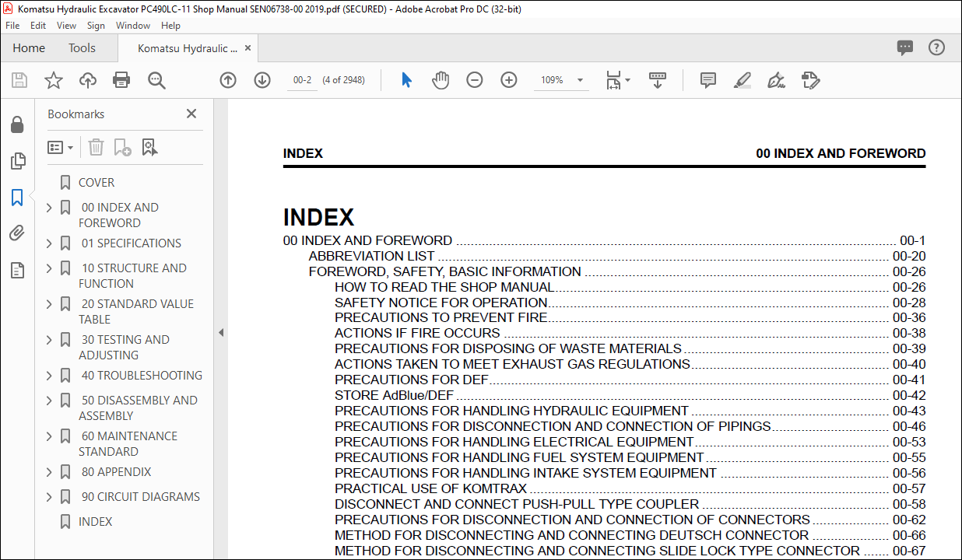Print the document using printer icon

[121, 80]
